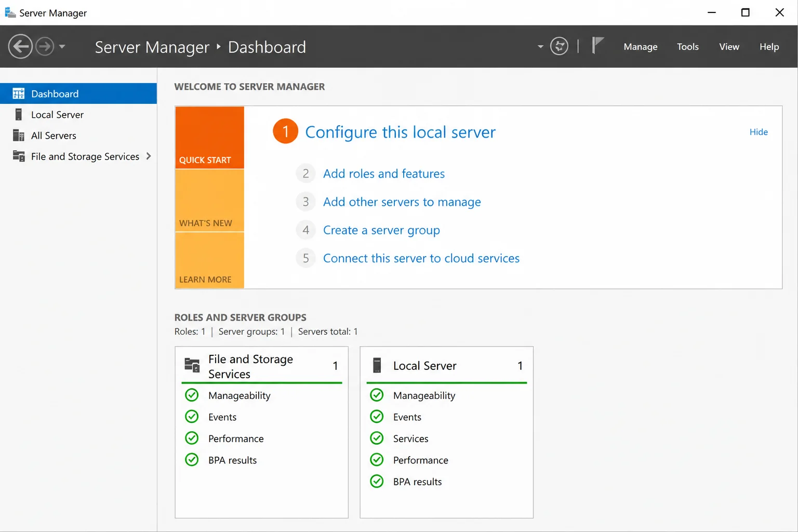The height and width of the screenshot is (532, 798).
Task: Click green check beside Local Server Performance
Action: (x=377, y=460)
